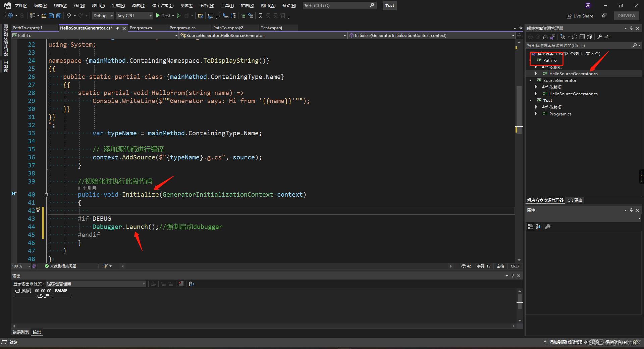Click the Sync/Refresh icon in Solution Explorer
The height and width of the screenshot is (349, 644).
575,37
